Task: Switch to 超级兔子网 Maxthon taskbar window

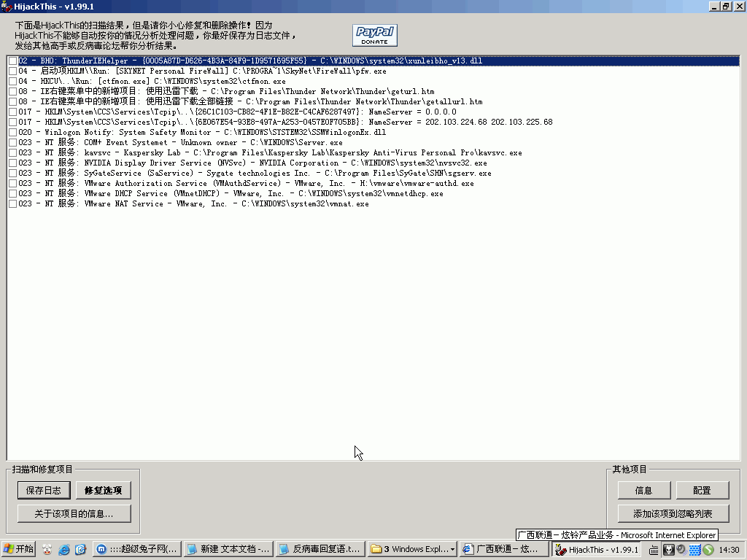Action: tap(136, 549)
